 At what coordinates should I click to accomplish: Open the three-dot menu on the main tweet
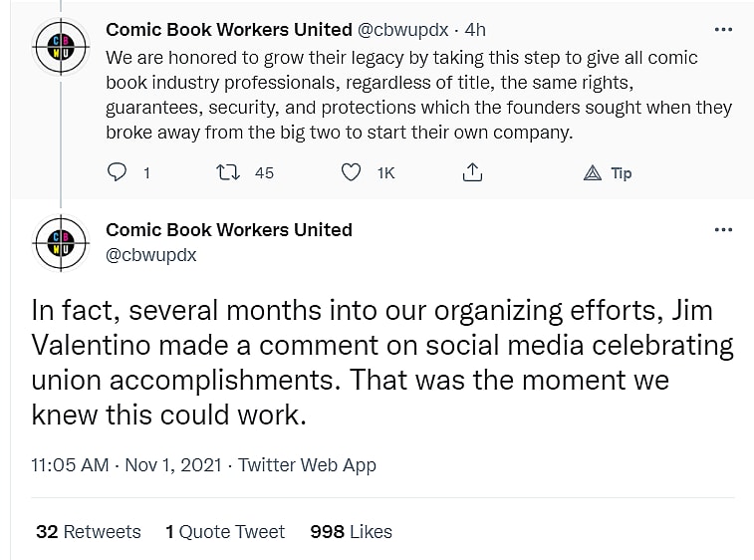point(724,230)
